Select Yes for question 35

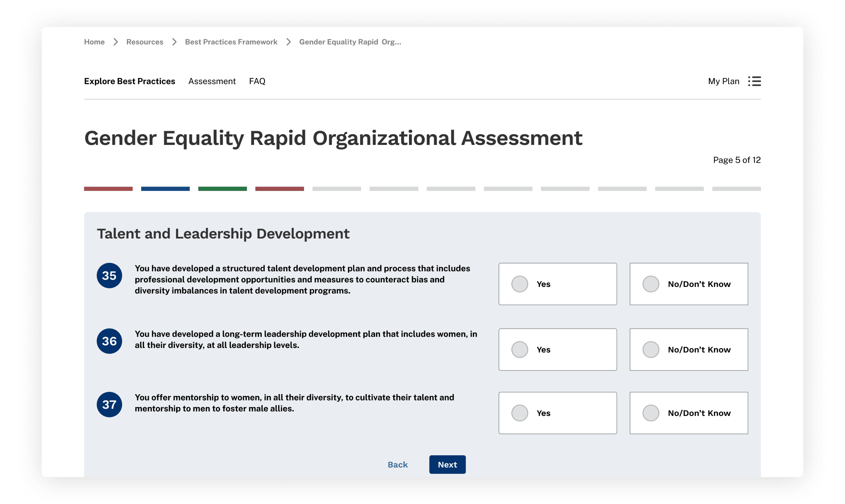point(520,284)
